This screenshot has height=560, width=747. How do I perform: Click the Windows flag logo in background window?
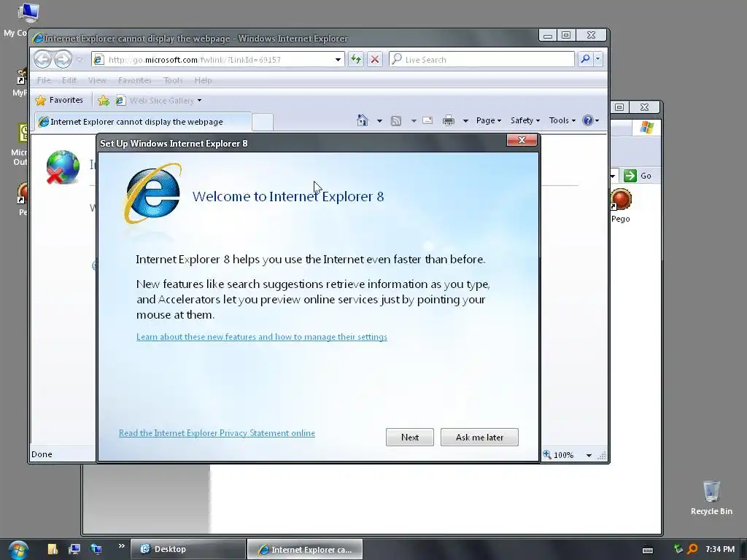point(646,127)
